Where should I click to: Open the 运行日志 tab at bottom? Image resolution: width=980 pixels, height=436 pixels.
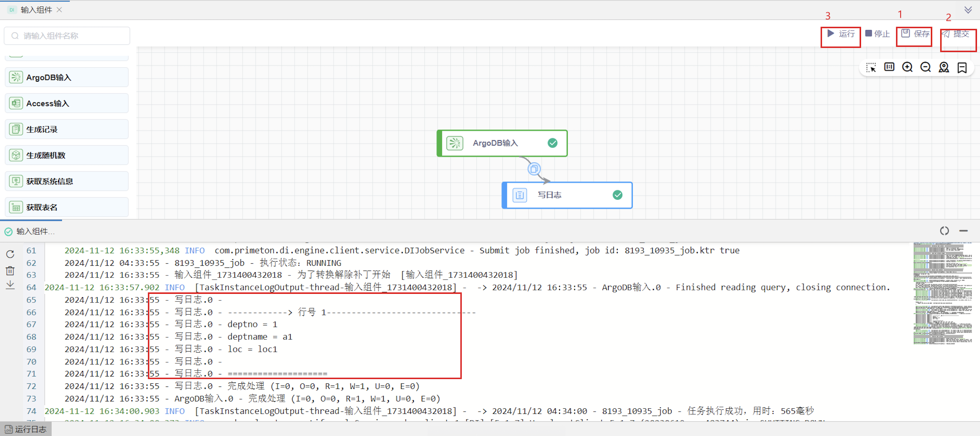[x=26, y=429]
